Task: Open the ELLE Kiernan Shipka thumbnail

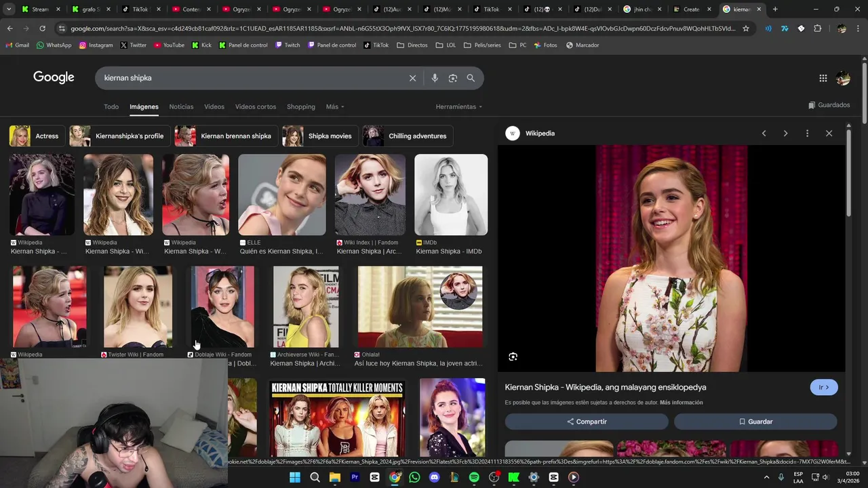Action: click(282, 195)
